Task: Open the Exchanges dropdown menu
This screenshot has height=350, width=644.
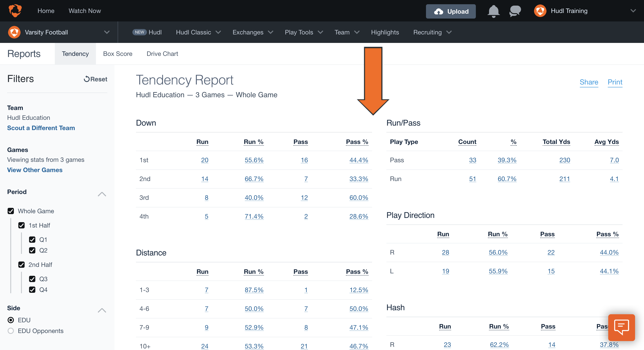Action: [x=252, y=32]
